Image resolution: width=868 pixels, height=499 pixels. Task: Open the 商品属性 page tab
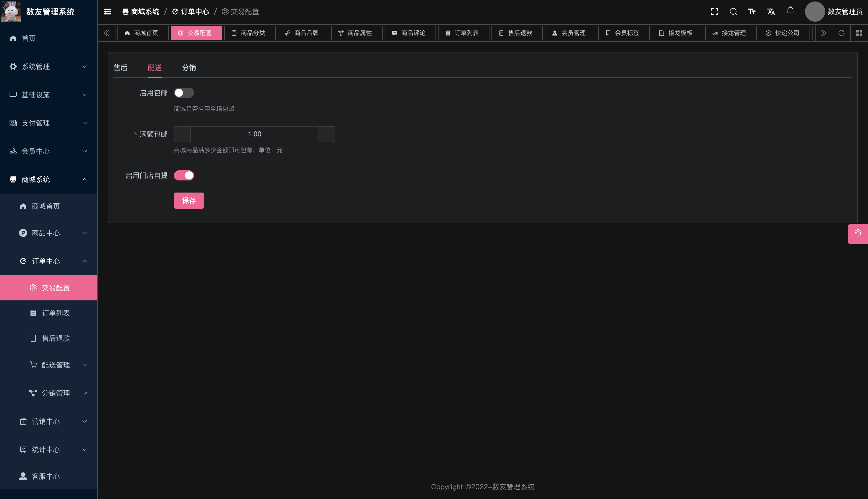357,33
